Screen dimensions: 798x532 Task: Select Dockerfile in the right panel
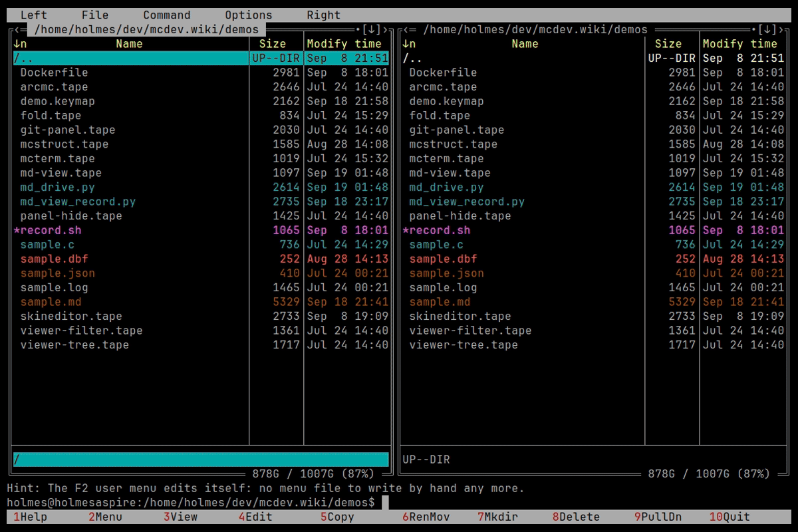tap(593, 72)
